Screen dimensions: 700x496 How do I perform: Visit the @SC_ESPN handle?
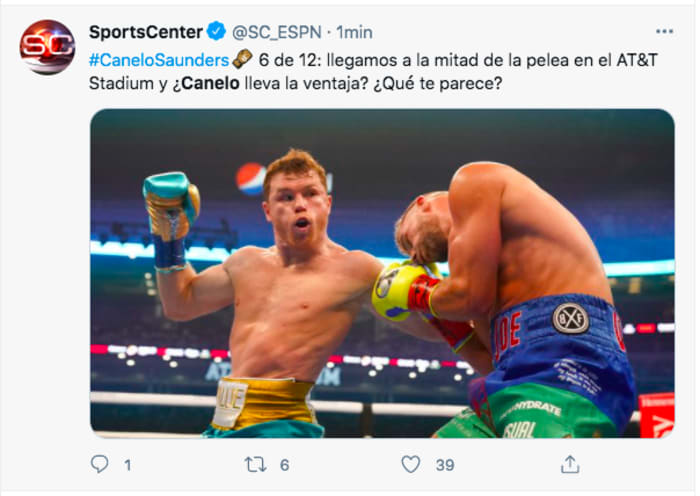coord(277,32)
